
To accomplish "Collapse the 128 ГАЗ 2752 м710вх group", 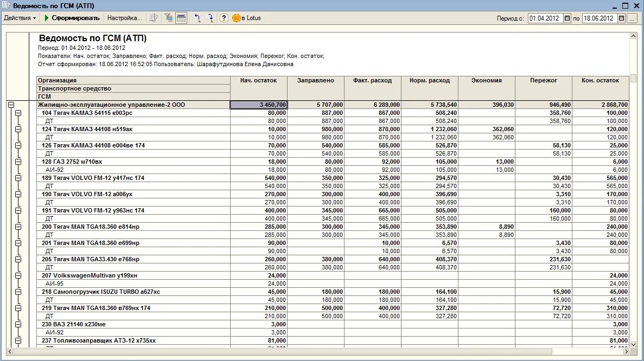I will [18, 162].
